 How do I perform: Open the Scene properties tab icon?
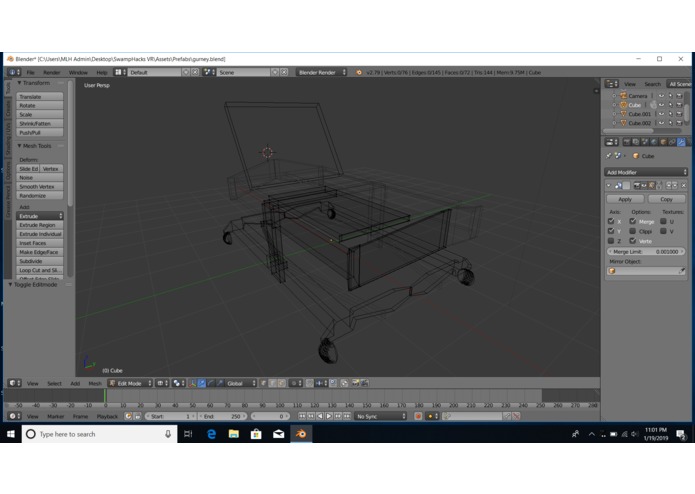(x=645, y=142)
